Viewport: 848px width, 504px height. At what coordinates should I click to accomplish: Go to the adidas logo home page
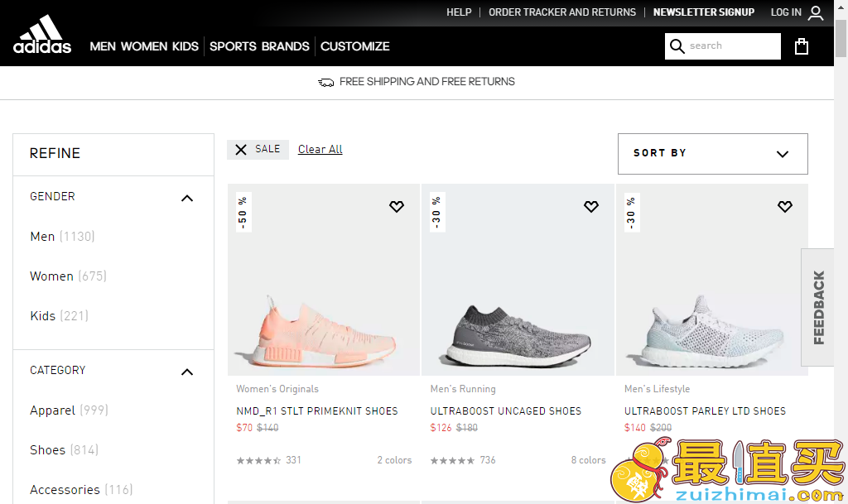(42, 34)
